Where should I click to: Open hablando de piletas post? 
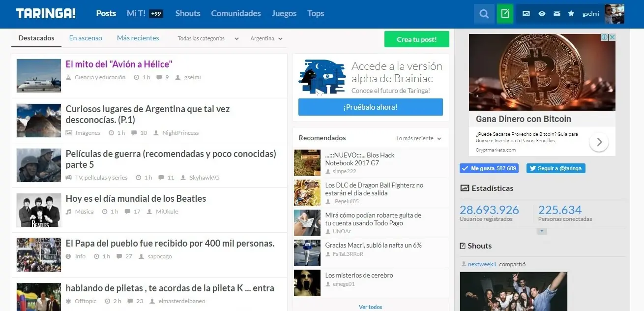pyautogui.click(x=170, y=288)
